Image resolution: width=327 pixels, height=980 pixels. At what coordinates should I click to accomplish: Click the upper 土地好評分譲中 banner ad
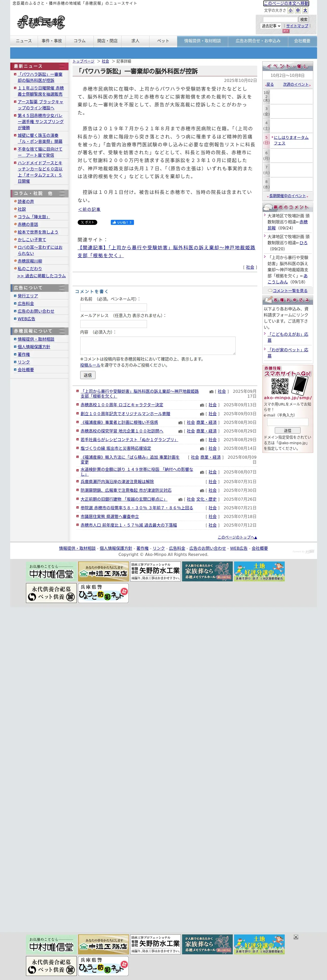click(x=259, y=571)
